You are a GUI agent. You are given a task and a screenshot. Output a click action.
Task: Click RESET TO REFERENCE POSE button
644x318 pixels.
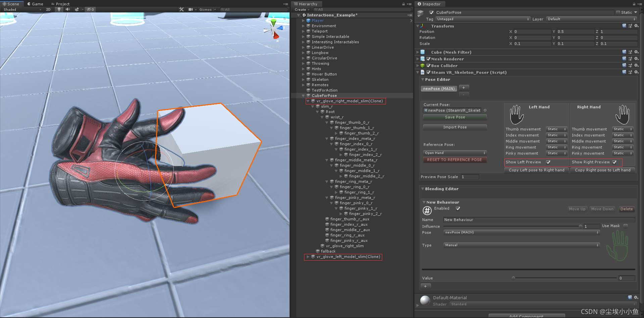coord(454,160)
